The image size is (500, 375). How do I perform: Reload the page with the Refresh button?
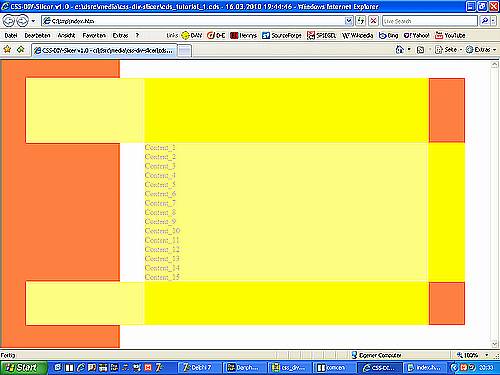coord(361,21)
